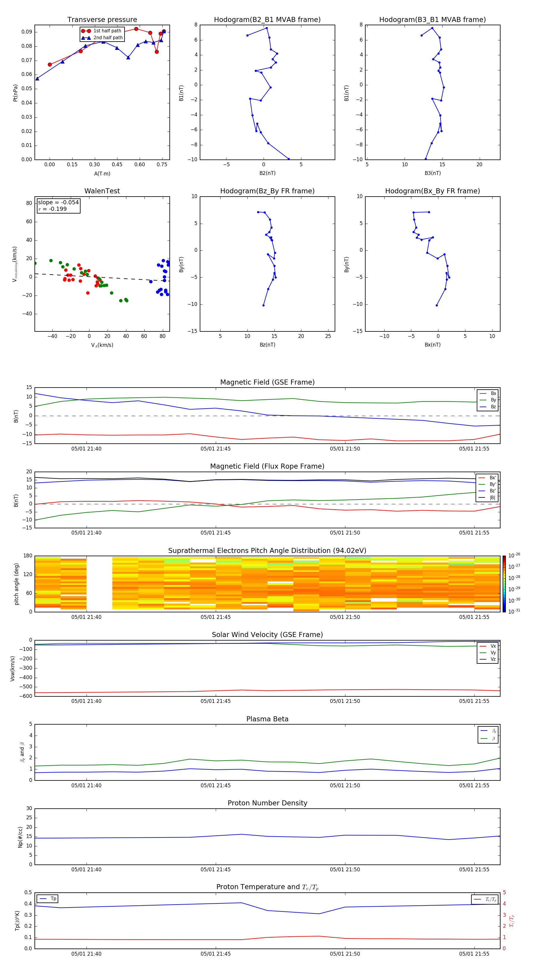The height and width of the screenshot is (980, 535).
Task: Click the 'Bz(nT)' x-axis label
Action: pyautogui.click(x=267, y=345)
